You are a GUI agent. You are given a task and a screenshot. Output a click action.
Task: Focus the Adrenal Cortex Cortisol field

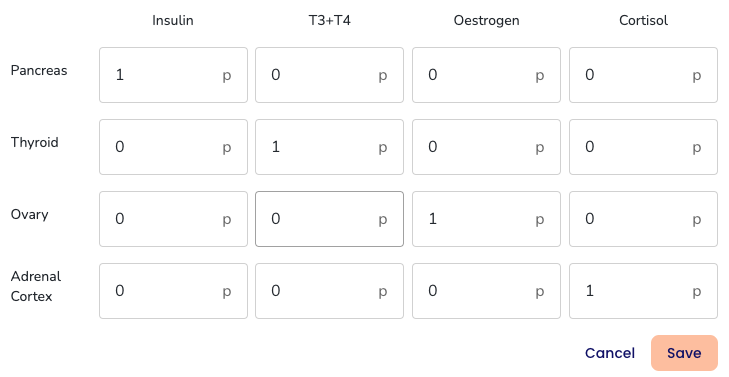pos(643,291)
